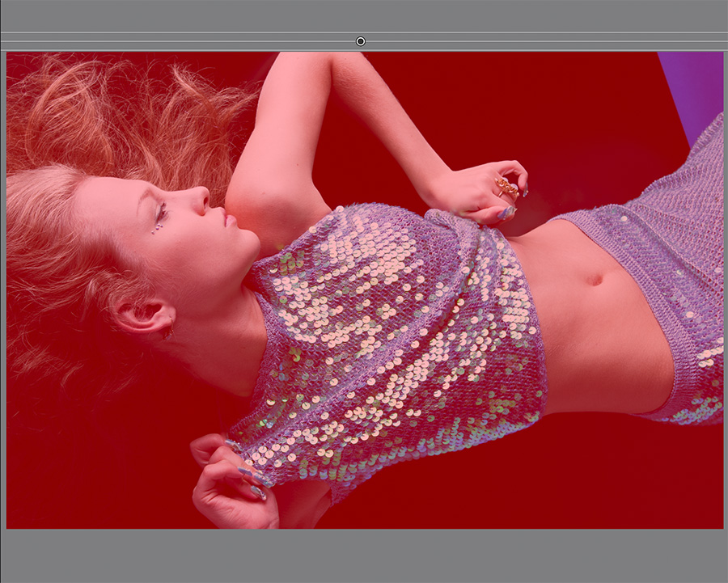Click the gray canvas area below photo
The width and height of the screenshot is (728, 583).
click(364, 556)
